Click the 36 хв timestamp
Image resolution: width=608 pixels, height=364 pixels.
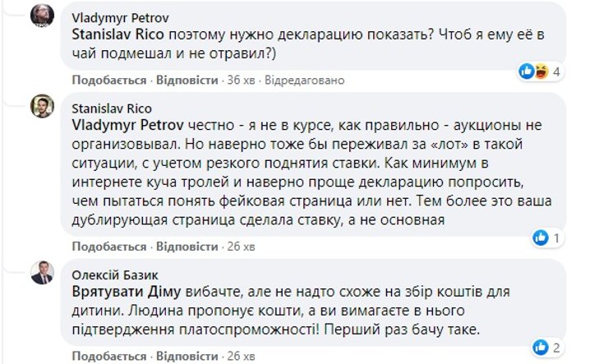(242, 81)
